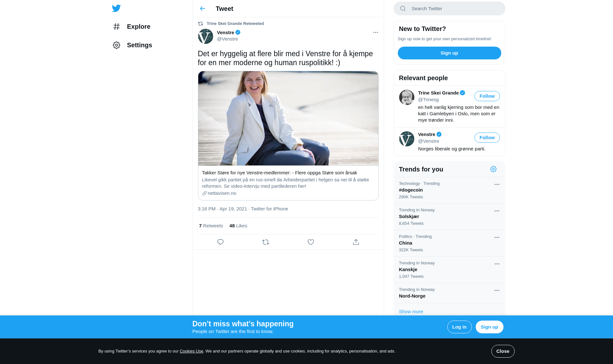Click Venstre avatar in the tweet header
The image size is (613, 364).
coord(206,36)
